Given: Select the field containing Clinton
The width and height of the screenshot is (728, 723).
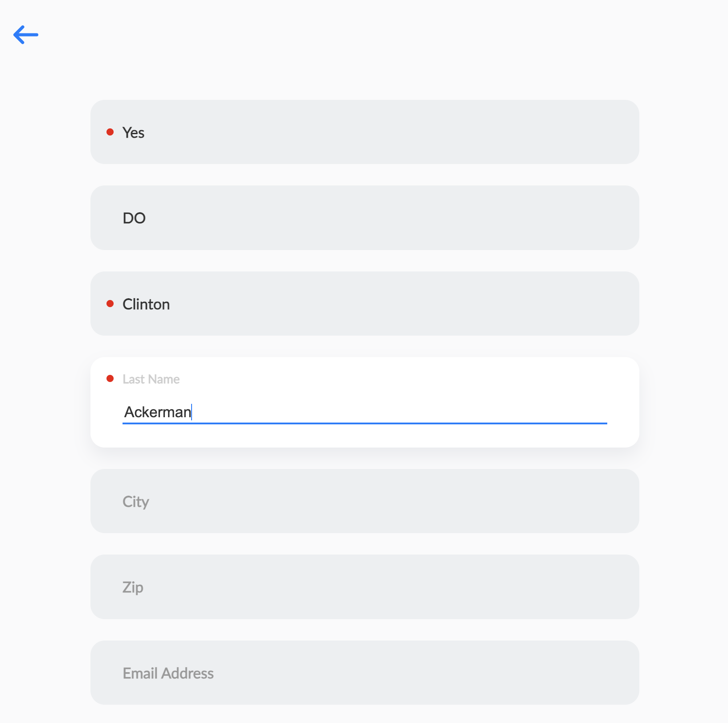Looking at the screenshot, I should [x=364, y=304].
